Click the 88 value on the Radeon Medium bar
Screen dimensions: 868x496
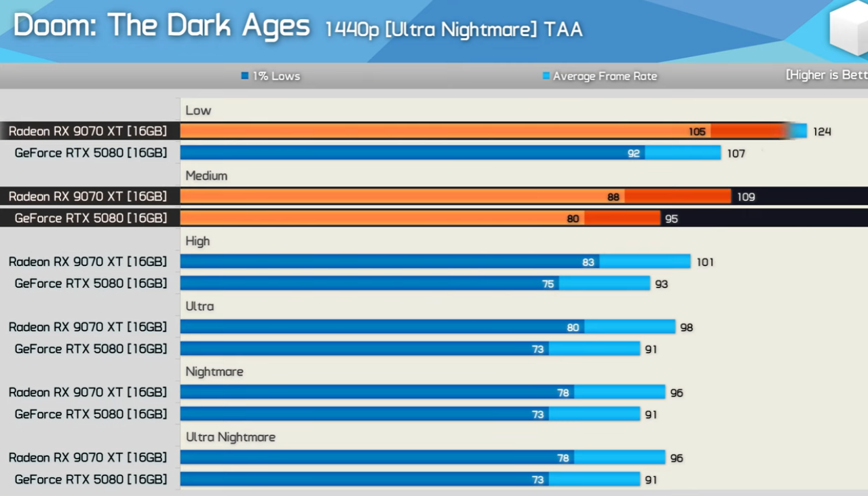pyautogui.click(x=614, y=197)
